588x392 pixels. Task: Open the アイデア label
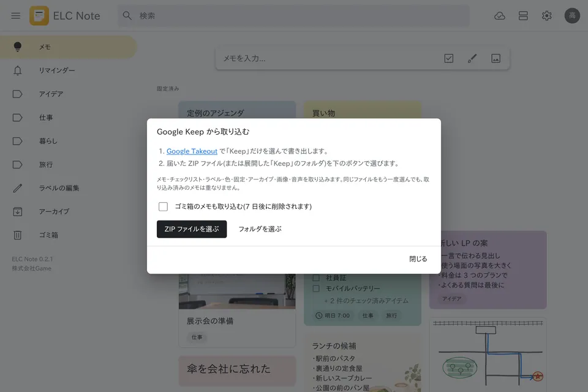pos(68,94)
